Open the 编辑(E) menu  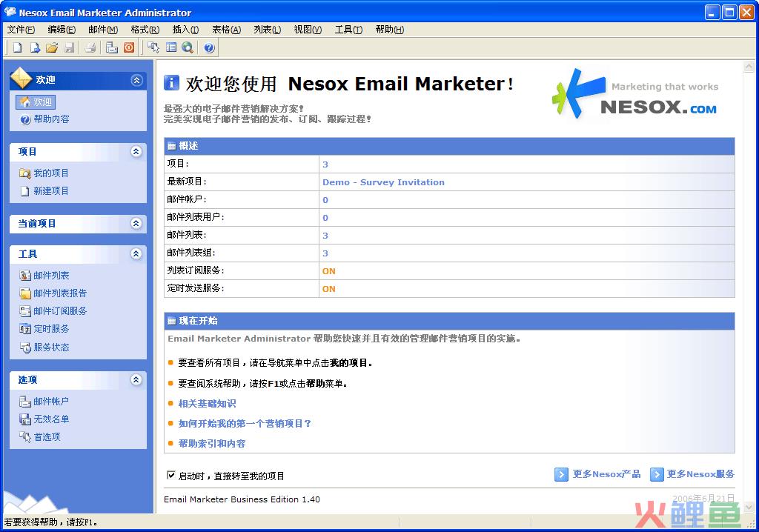pyautogui.click(x=62, y=30)
